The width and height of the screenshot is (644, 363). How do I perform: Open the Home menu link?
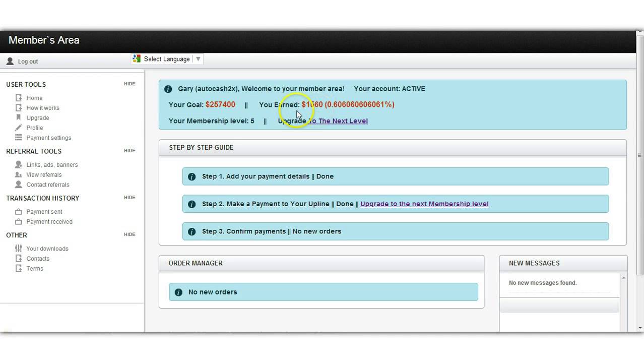coord(34,98)
